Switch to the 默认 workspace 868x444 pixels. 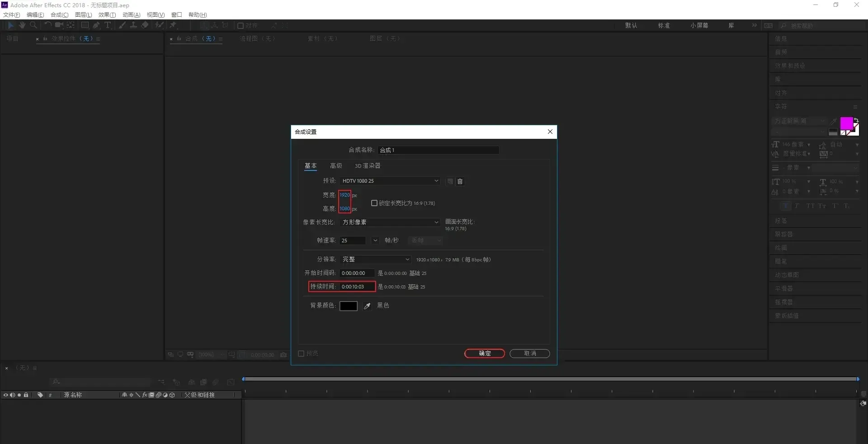631,26
